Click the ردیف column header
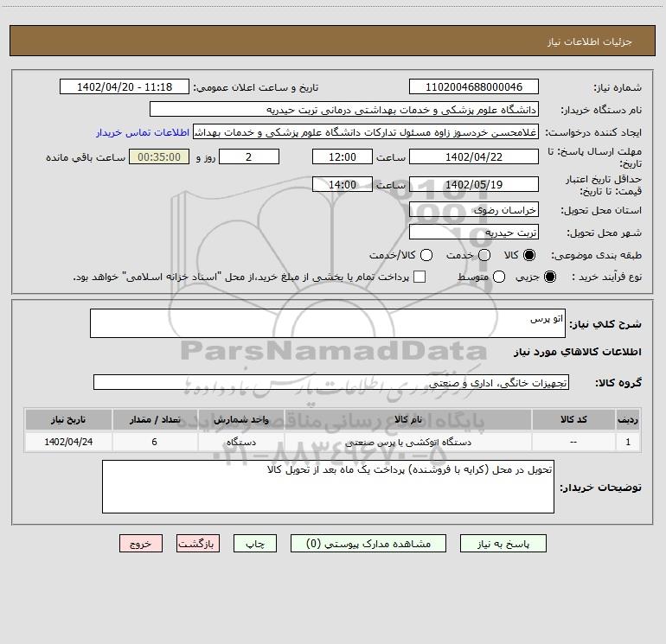This screenshot has width=666, height=644. point(628,419)
